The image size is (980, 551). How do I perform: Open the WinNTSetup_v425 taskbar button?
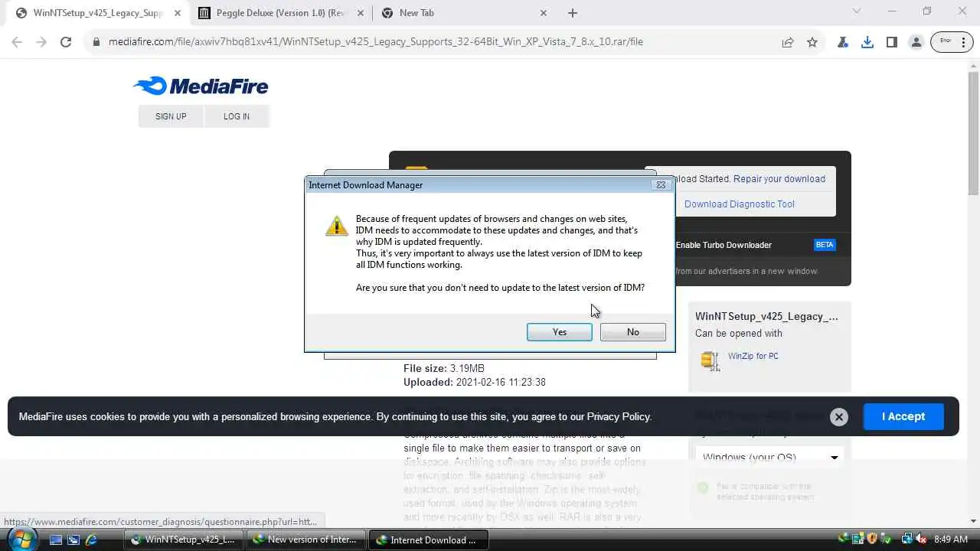[184, 540]
